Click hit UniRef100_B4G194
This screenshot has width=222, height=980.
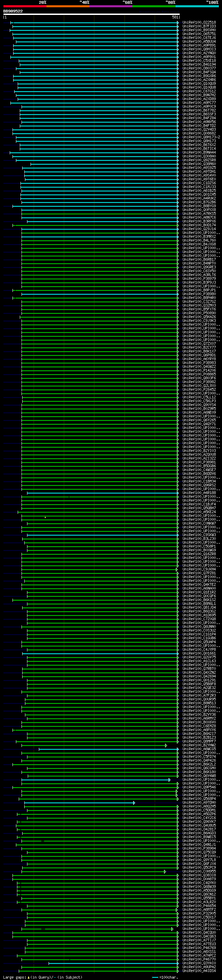tap(199, 64)
